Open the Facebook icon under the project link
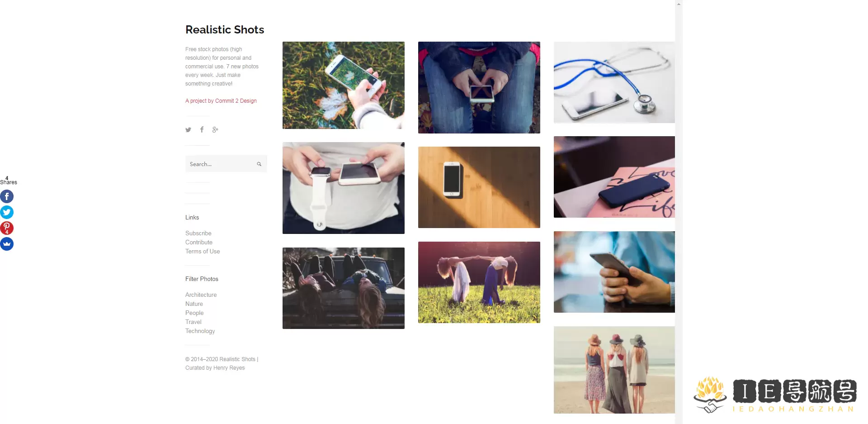868x424 pixels. click(202, 129)
